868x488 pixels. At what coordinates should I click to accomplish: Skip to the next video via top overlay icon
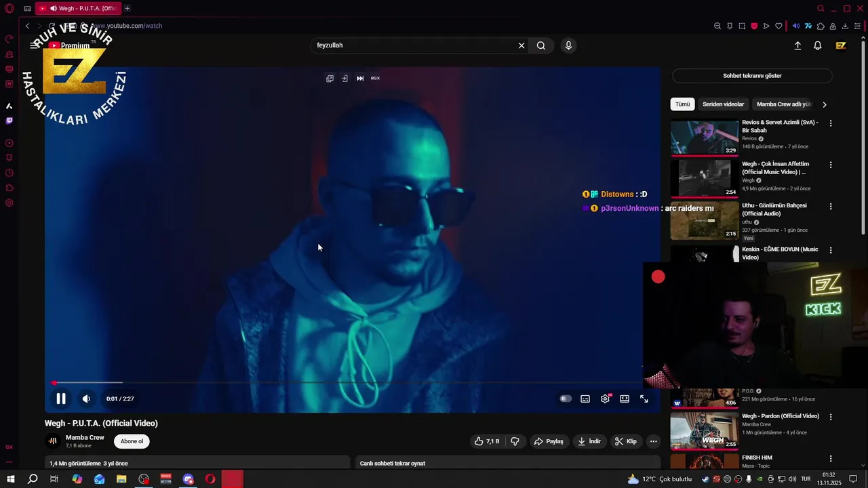pos(360,78)
